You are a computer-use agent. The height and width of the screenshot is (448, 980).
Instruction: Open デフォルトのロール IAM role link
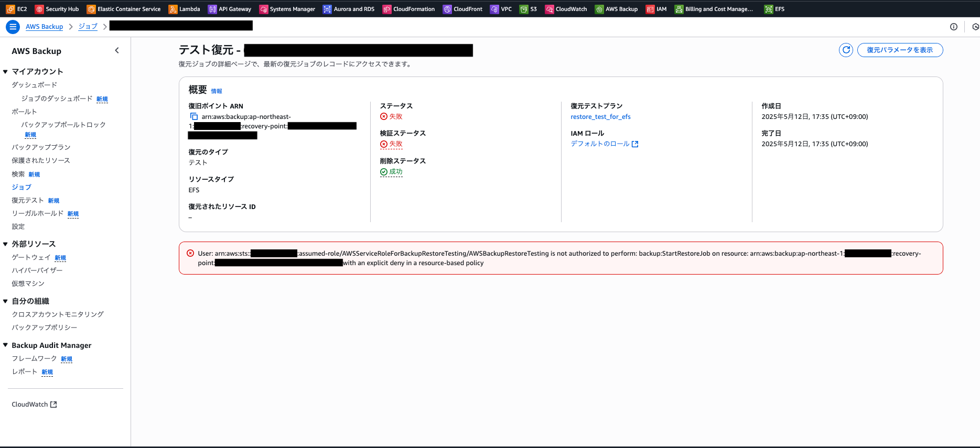click(605, 144)
